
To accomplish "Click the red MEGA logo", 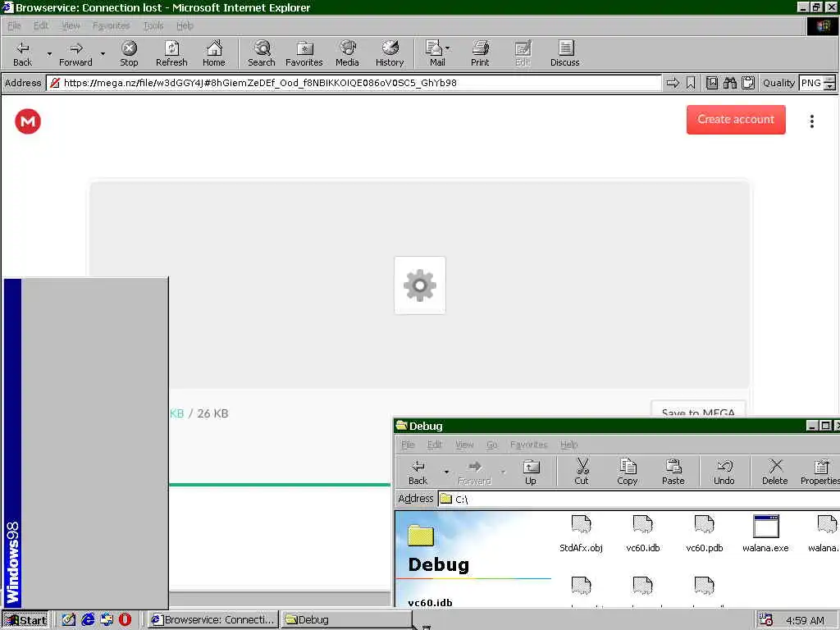I will 28,121.
